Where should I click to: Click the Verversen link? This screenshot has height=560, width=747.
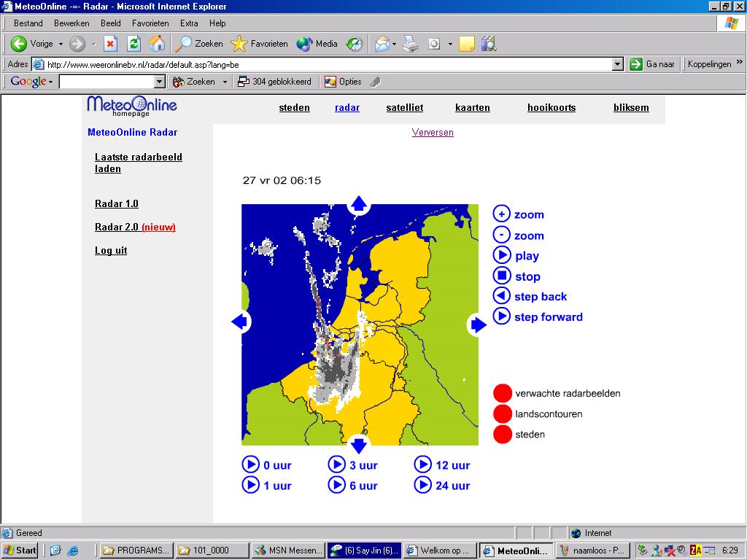coord(433,133)
